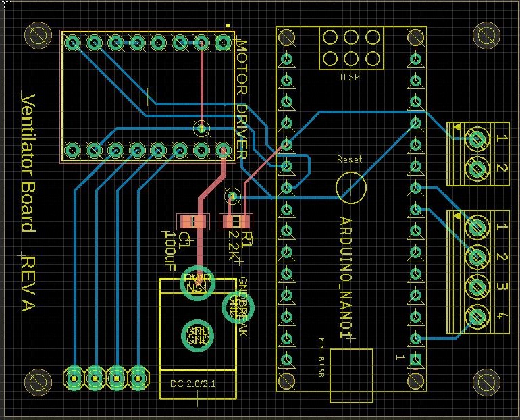Click the Reset button circle on the Arduino
This screenshot has height=420, width=520.
[350, 185]
